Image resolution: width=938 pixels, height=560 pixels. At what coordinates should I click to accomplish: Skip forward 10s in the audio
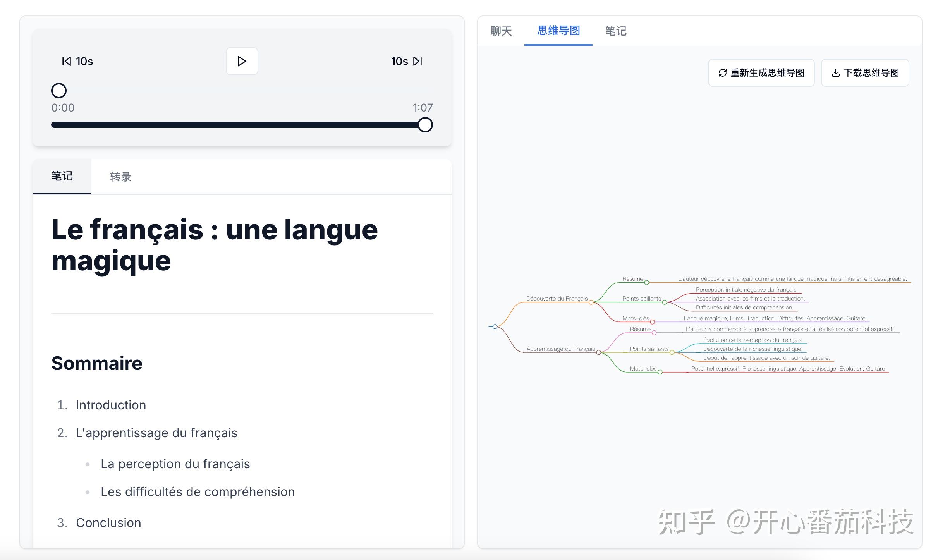click(406, 61)
